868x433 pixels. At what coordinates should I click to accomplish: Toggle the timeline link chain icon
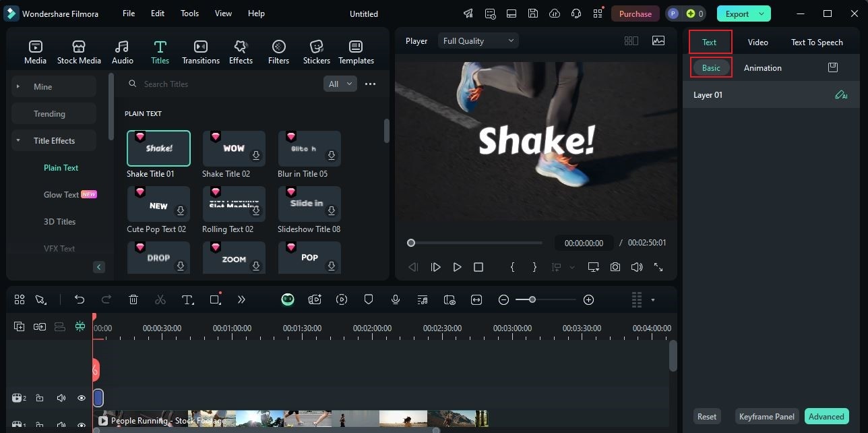click(x=40, y=326)
